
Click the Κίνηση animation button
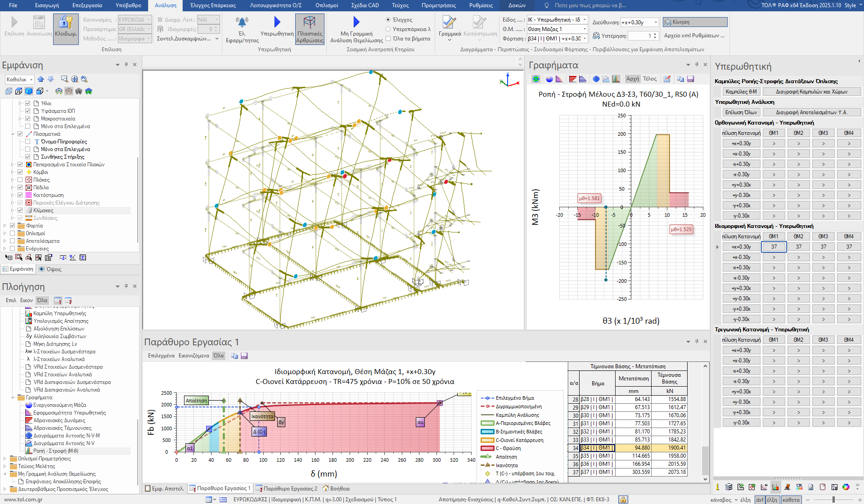pos(695,22)
